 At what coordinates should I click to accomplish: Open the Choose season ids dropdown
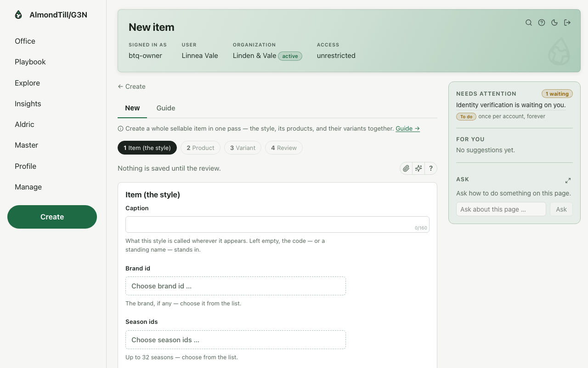click(236, 339)
